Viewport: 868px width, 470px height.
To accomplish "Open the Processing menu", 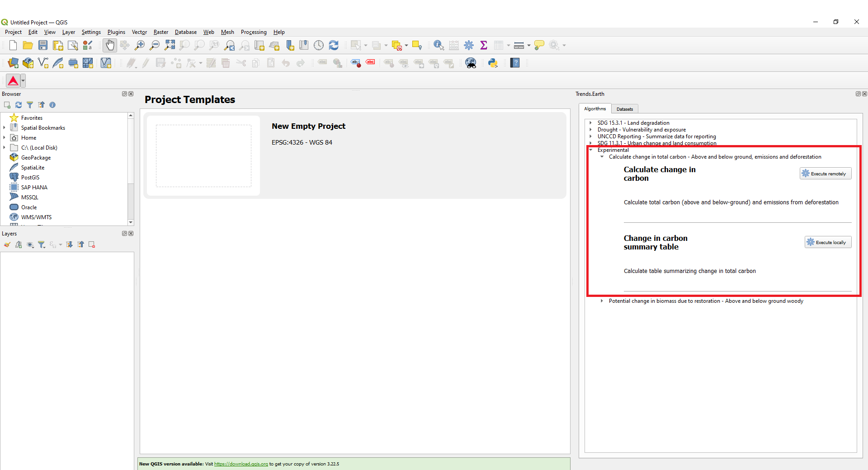I will coord(253,32).
